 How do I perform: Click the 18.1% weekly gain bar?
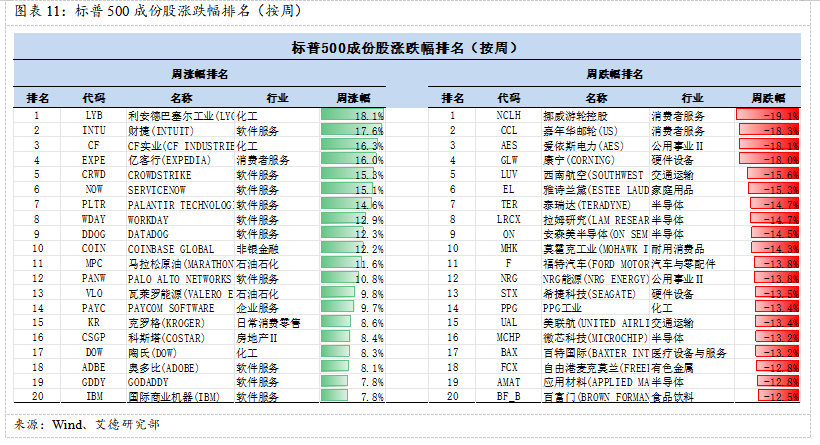click(x=352, y=115)
